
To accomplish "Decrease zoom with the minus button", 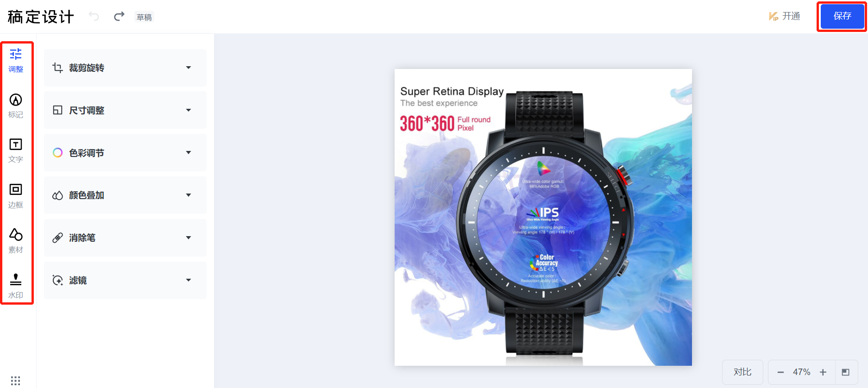I will click(780, 372).
